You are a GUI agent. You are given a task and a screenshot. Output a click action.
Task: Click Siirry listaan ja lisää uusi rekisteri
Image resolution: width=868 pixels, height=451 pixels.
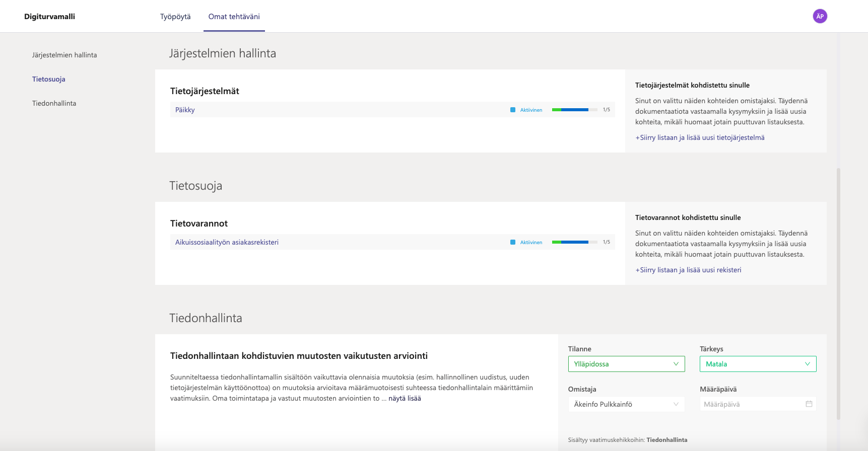click(688, 270)
